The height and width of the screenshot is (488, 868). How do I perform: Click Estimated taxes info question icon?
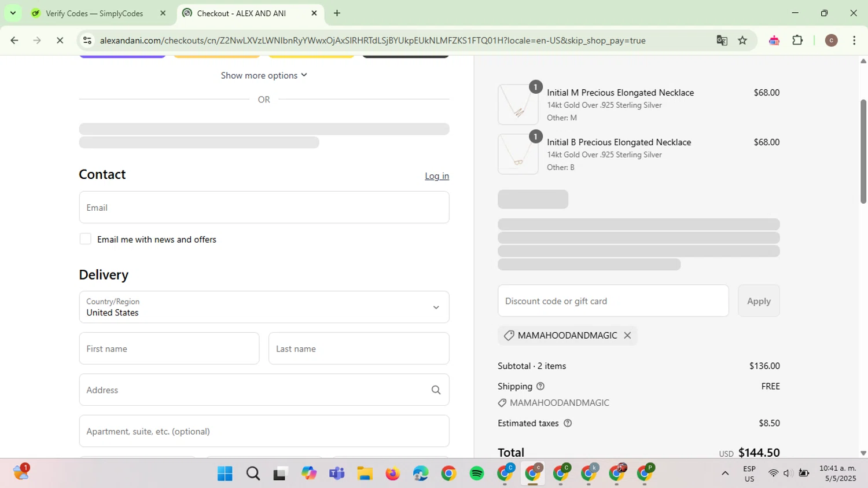tap(568, 423)
